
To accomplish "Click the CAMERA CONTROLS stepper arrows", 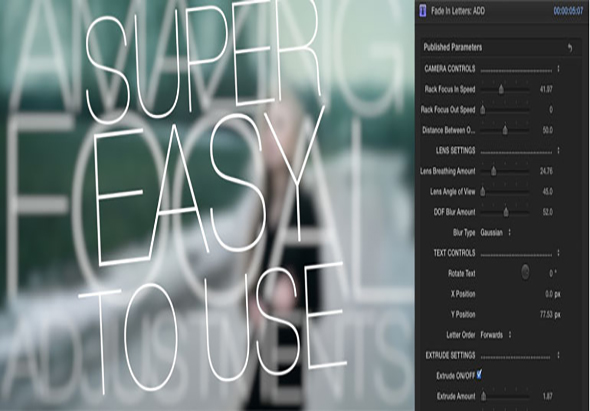I will pos(558,69).
